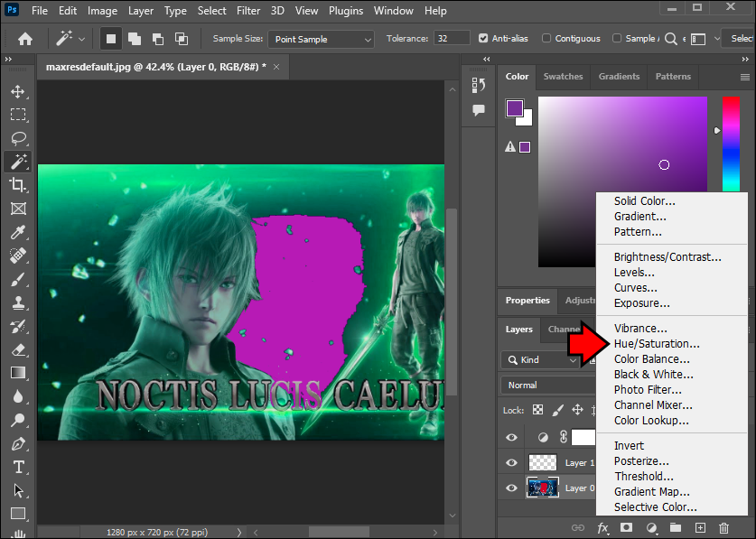
Task: Expand the layer Kind filter dropdown
Action: 541,360
